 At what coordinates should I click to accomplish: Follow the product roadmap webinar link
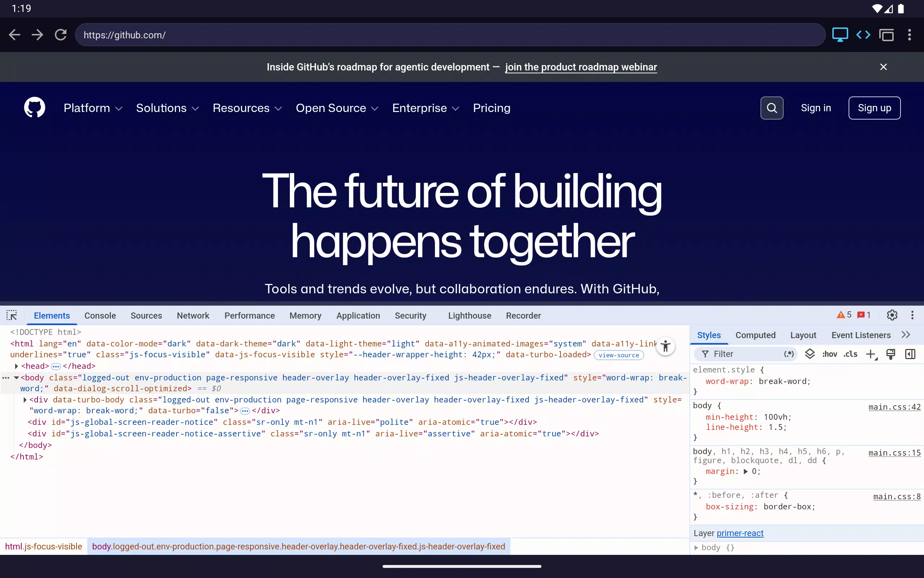[581, 67]
